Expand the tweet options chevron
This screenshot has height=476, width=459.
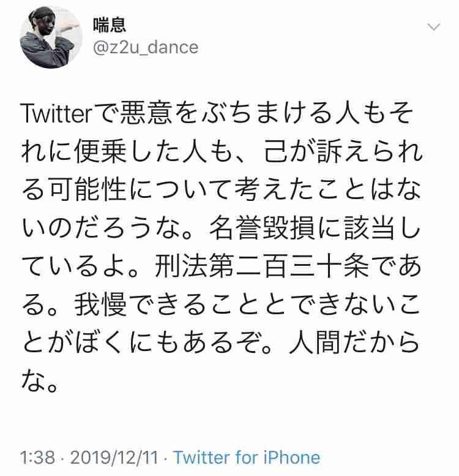433,27
